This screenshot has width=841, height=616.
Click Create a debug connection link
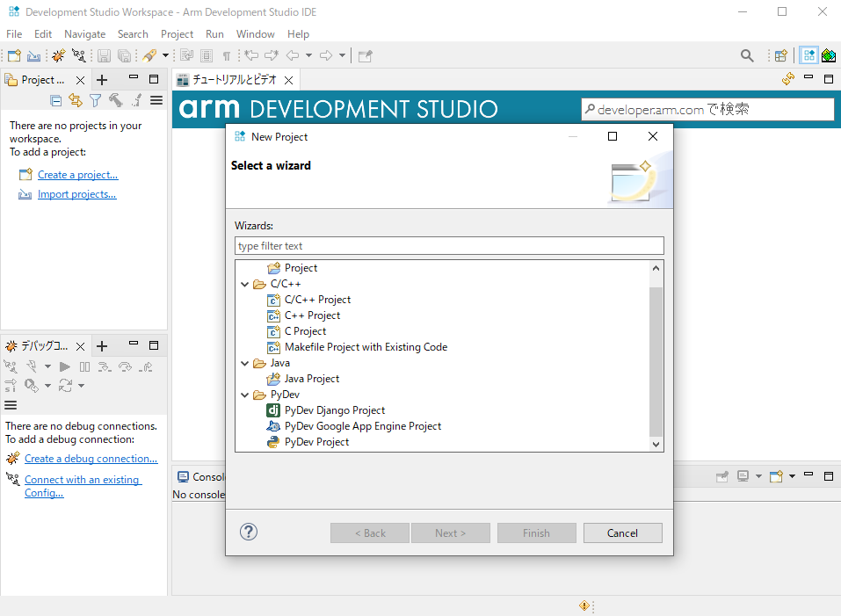point(91,459)
